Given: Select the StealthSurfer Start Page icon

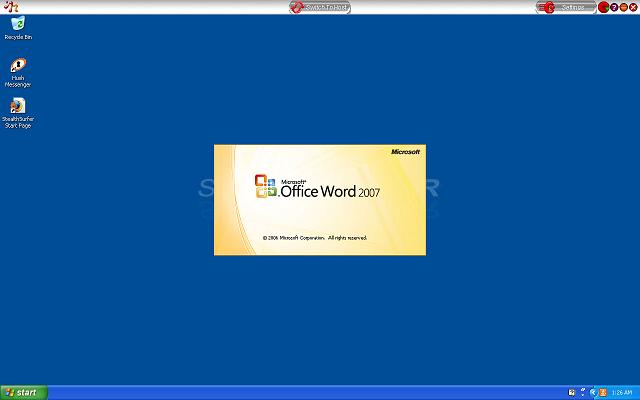Looking at the screenshot, I should (18, 113).
